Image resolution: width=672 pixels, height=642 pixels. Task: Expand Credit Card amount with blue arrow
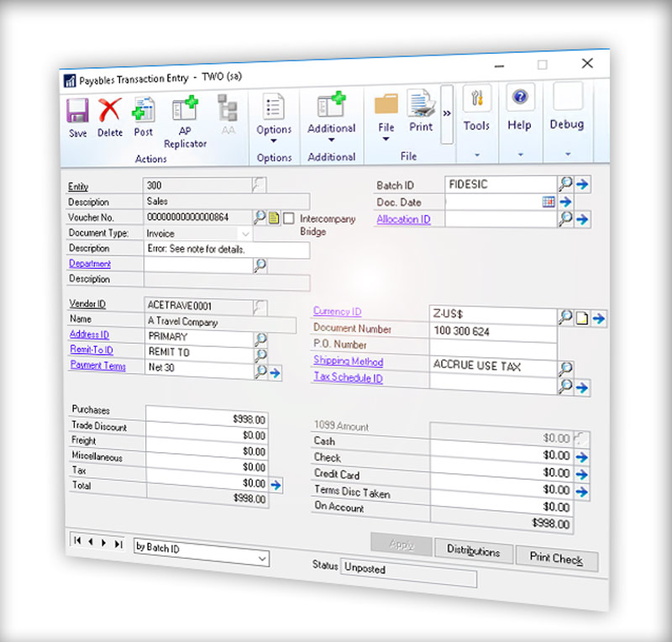[581, 492]
